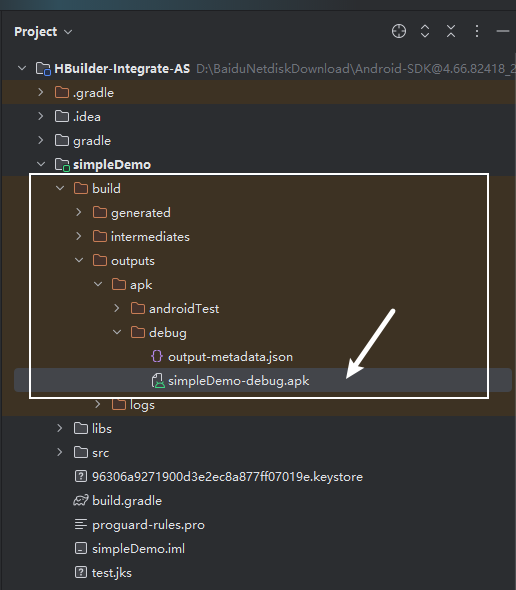Click text-file icon of proguard-rules.pro
Image resolution: width=516 pixels, height=590 pixels.
(x=81, y=525)
